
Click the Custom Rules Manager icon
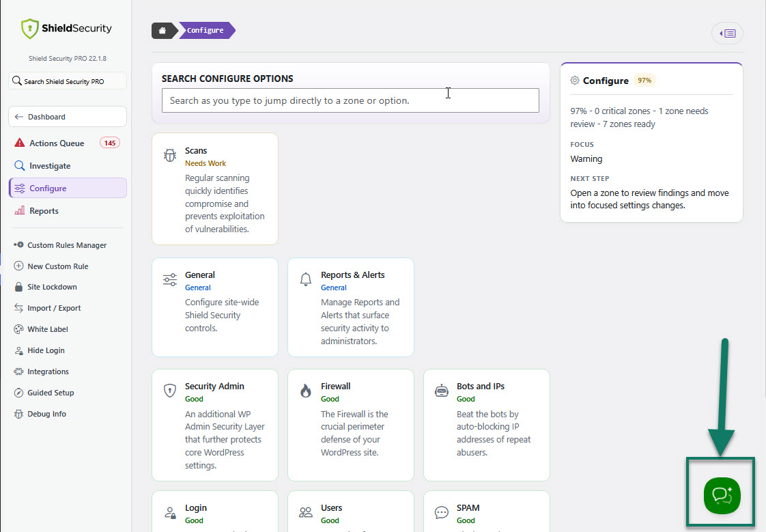(18, 244)
